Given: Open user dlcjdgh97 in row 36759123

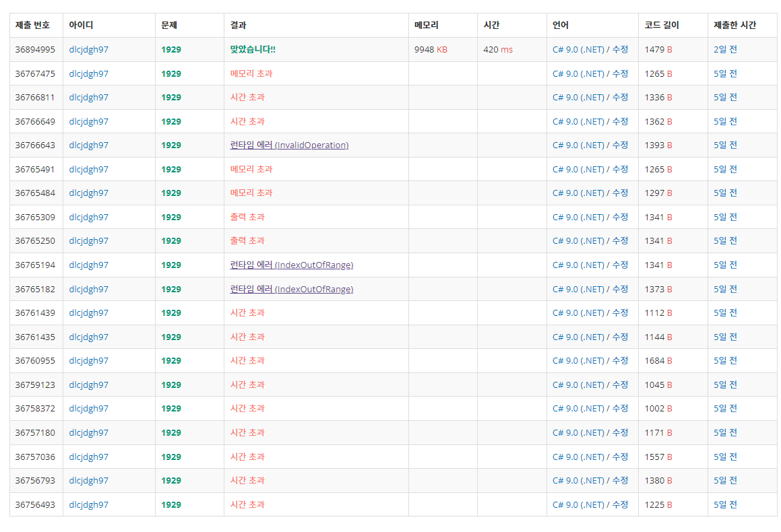Looking at the screenshot, I should pos(89,385).
